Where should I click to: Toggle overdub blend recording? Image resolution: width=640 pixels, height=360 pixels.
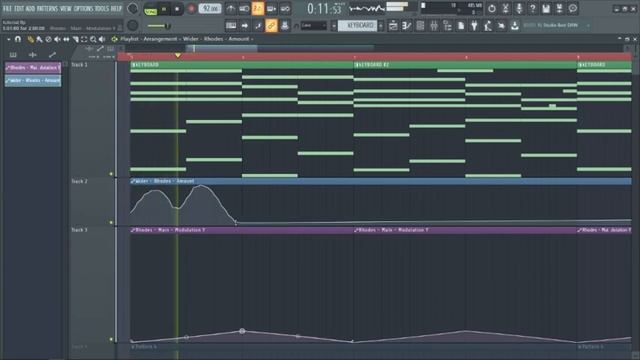(271, 9)
